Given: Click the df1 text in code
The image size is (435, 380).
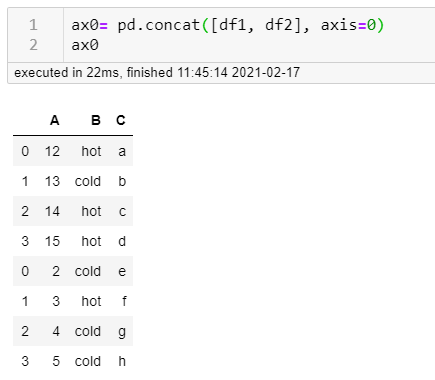Looking at the screenshot, I should [232, 25].
